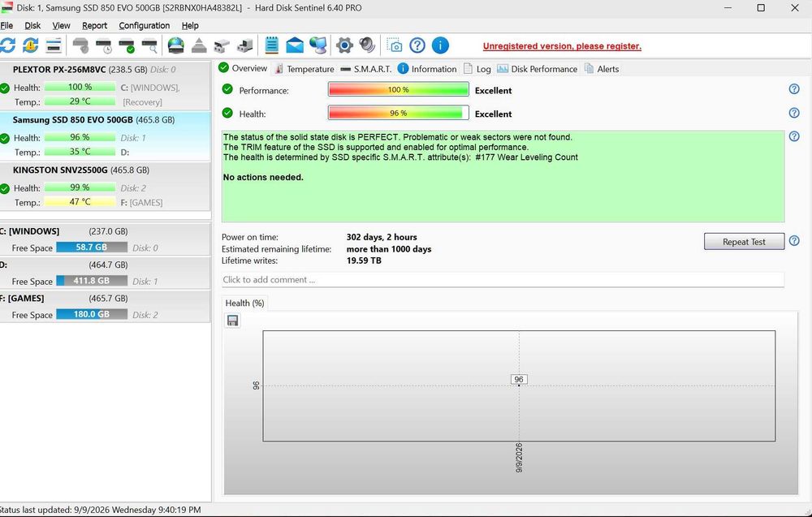Click the 'Status last updated' status bar text
Viewport: 812px width, 517px height.
[x=101, y=510]
